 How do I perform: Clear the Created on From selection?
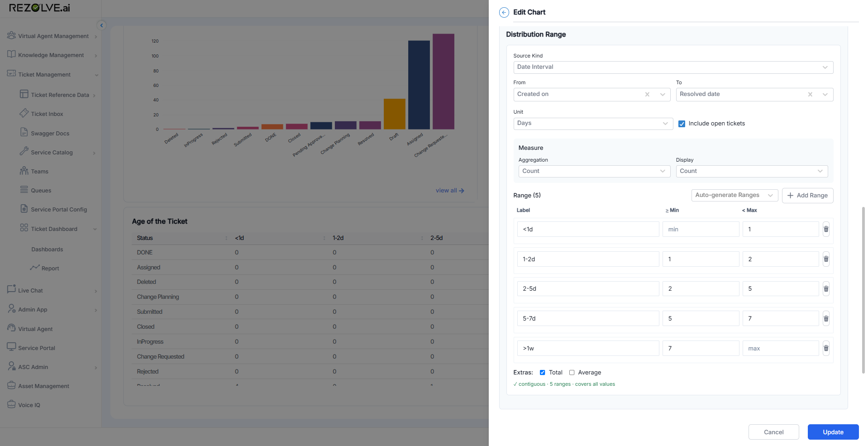click(x=647, y=94)
